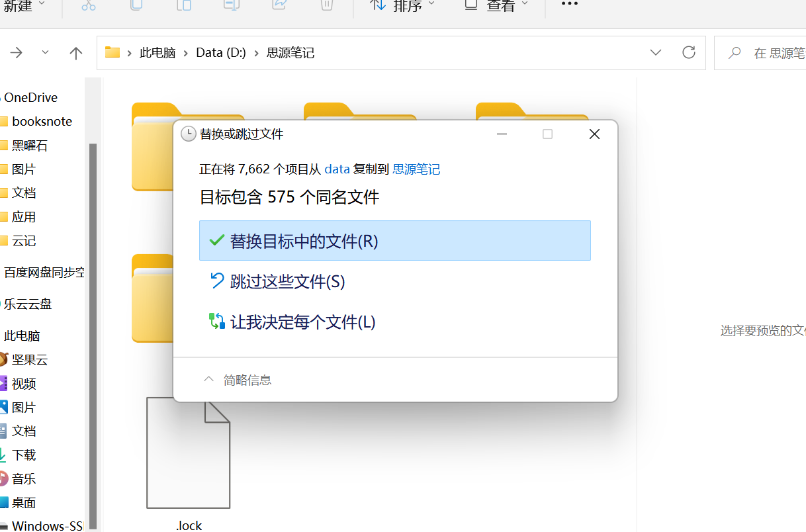Close the replace or skip files dialog
The width and height of the screenshot is (806, 532).
click(594, 134)
